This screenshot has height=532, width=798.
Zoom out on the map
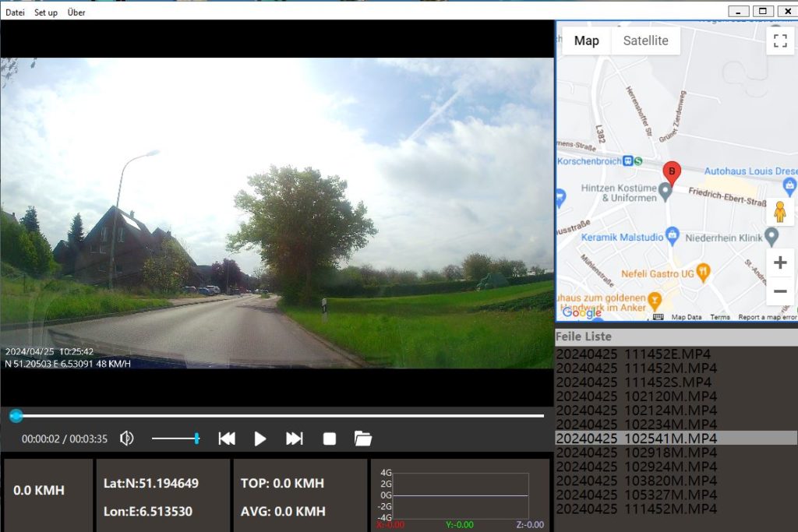click(779, 291)
